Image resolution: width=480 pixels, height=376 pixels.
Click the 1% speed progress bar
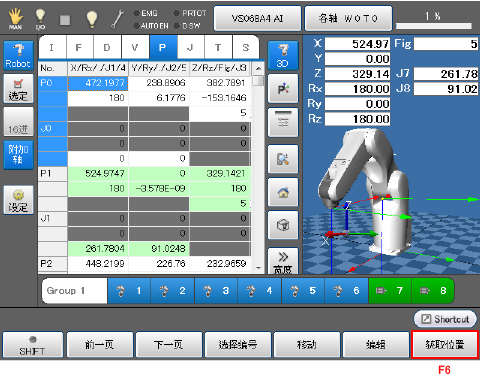pyautogui.click(x=434, y=26)
